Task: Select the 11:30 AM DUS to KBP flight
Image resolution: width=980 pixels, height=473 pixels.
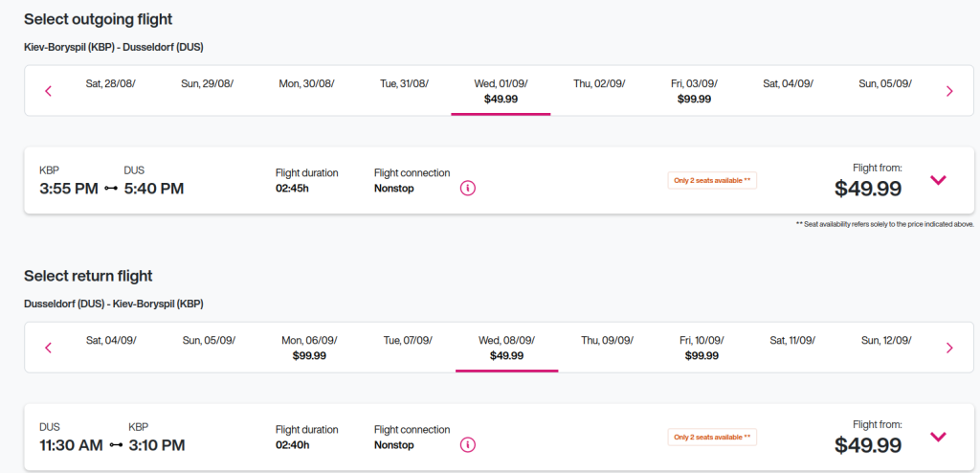Action: 112,438
